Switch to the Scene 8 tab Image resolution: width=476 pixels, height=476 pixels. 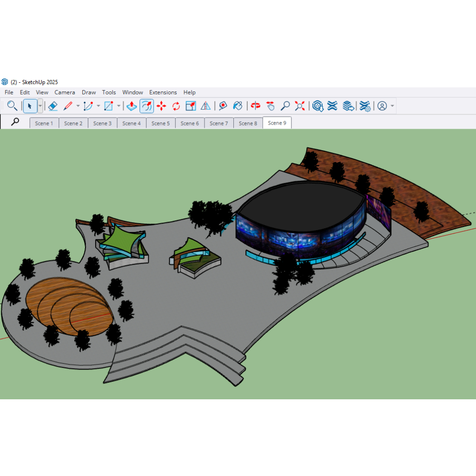coord(248,123)
